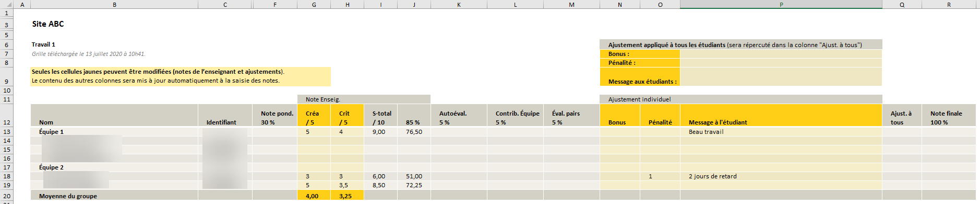
Task: Select the '2 jours de retard' message cell
Action: 781,176
